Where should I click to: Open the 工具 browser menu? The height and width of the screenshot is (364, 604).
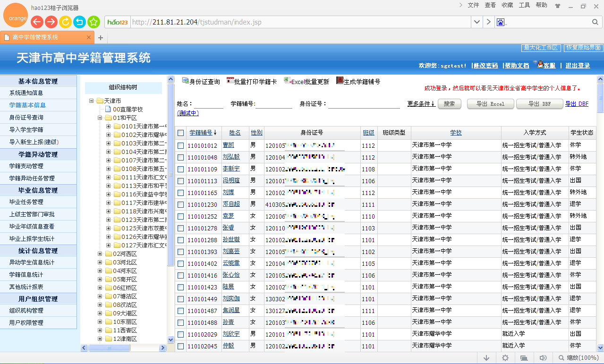524,5
